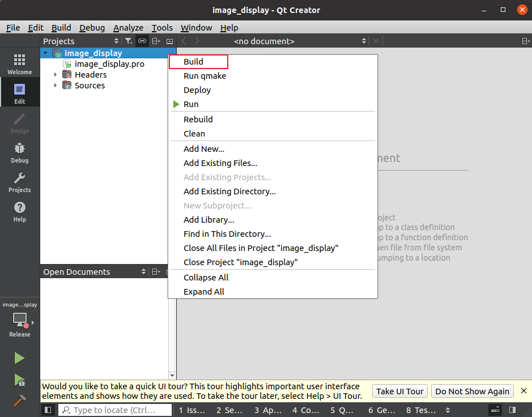Click the image_display.pro file icon
The height and width of the screenshot is (417, 532).
pyautogui.click(x=67, y=64)
